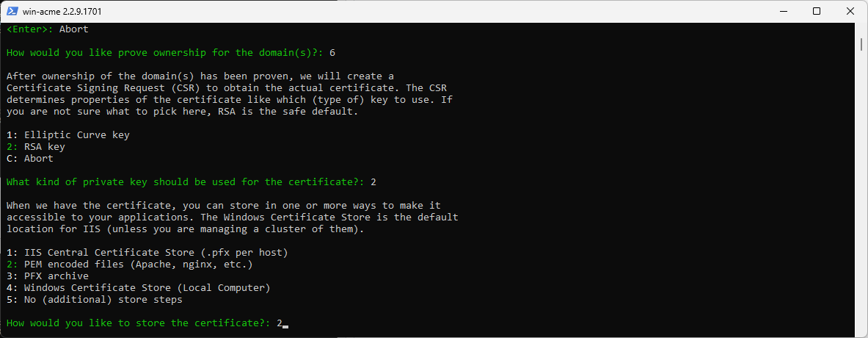Minimize the win-acme window
This screenshot has height=338, width=868.
tap(782, 11)
